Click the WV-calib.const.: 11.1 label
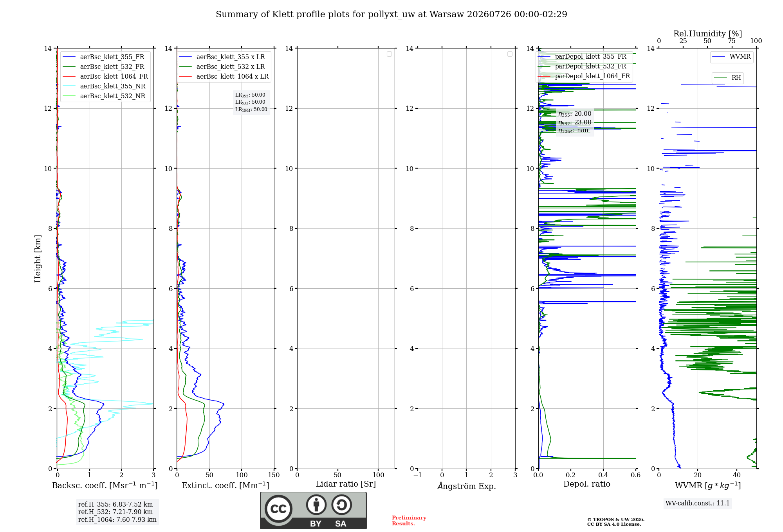Viewport: 783px width, 532px height. click(x=698, y=503)
